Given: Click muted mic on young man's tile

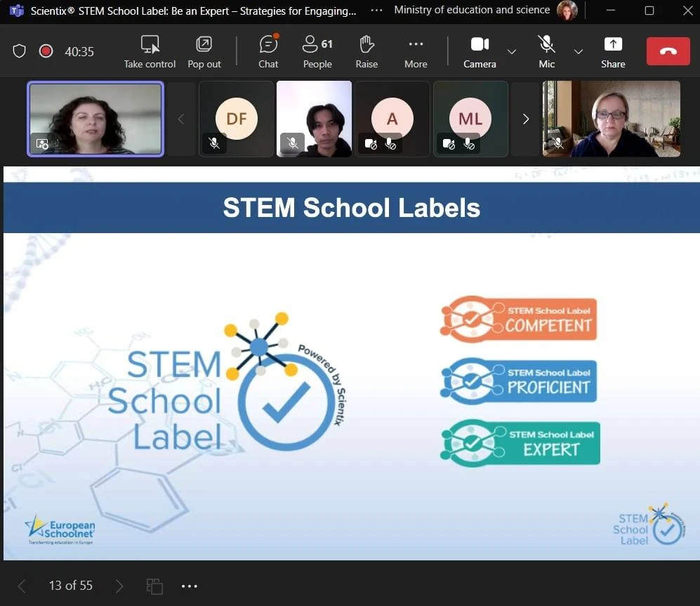Looking at the screenshot, I should pos(292,143).
